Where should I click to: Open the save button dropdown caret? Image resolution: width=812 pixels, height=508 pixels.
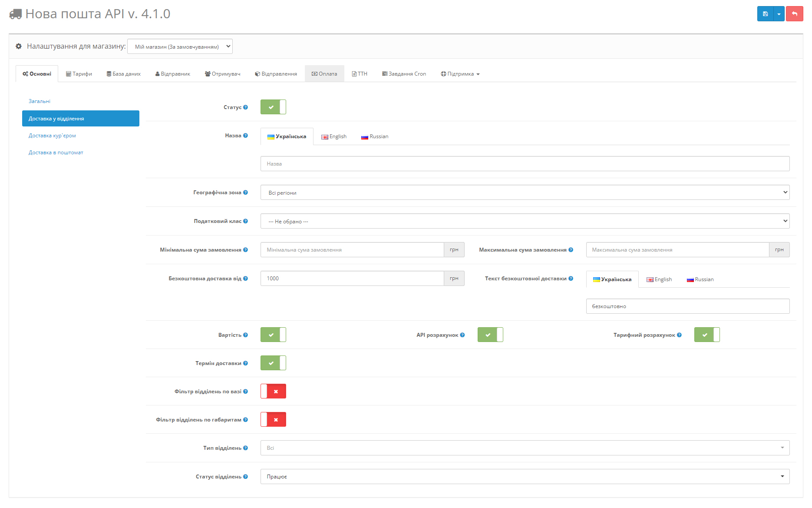point(779,14)
